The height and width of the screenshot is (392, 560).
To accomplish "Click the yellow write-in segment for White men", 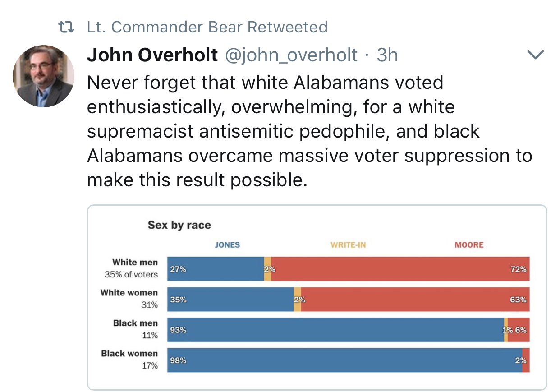I will pos(267,269).
